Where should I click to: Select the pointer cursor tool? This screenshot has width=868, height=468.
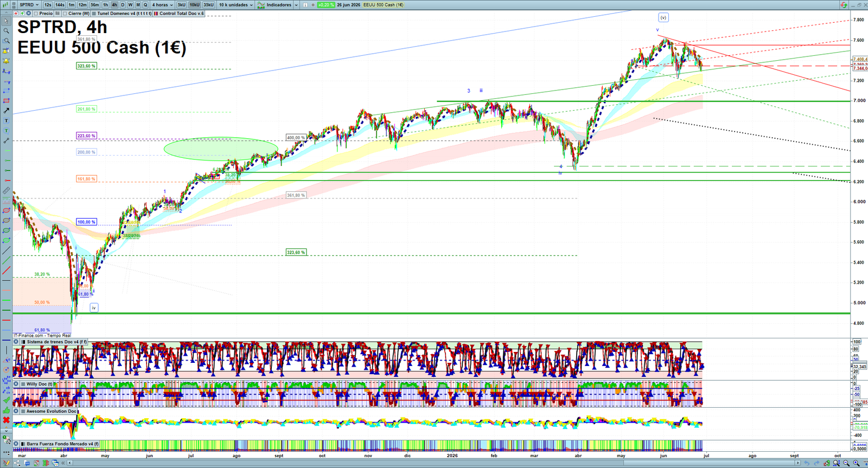pos(7,21)
